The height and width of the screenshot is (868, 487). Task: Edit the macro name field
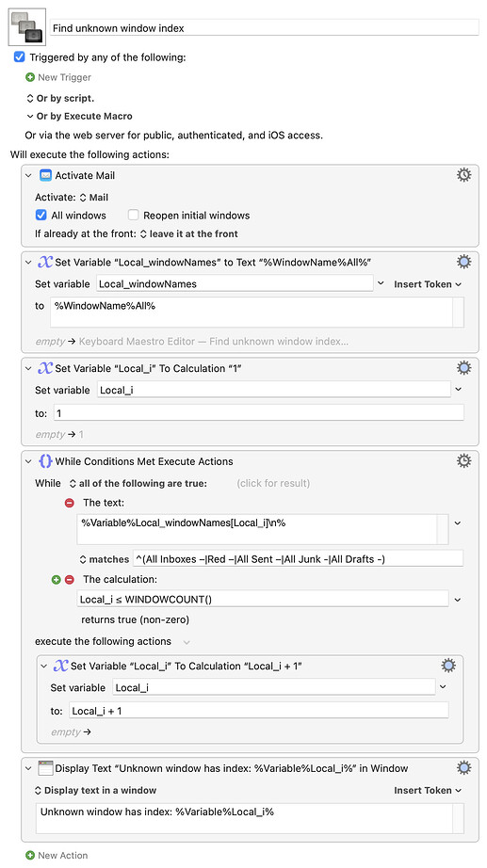(265, 27)
